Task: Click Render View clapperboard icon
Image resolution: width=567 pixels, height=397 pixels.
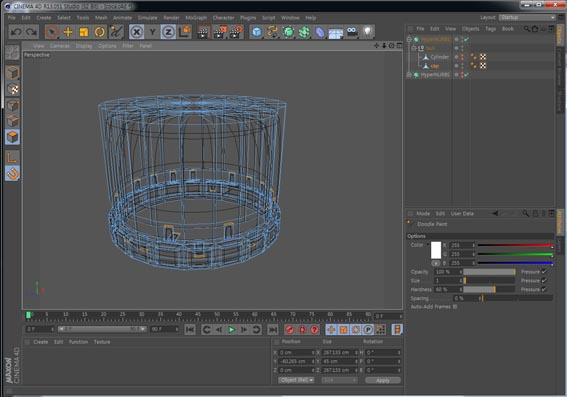Action: click(x=204, y=32)
